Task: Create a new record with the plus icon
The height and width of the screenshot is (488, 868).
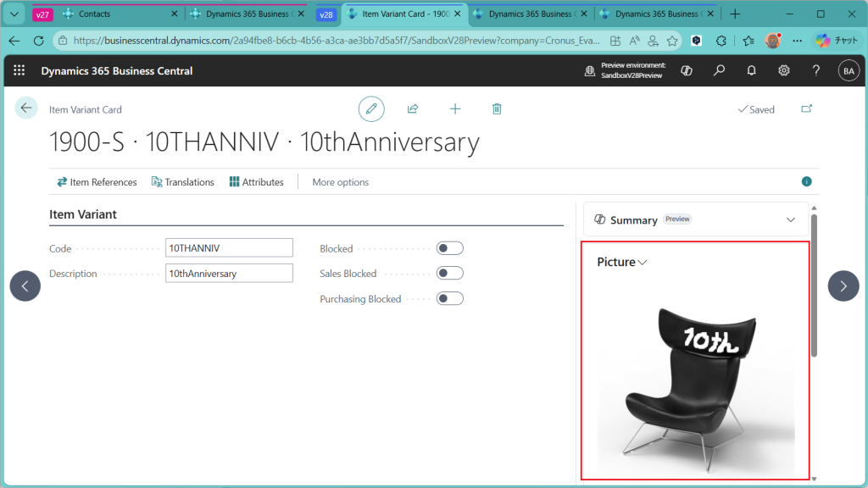Action: coord(455,108)
